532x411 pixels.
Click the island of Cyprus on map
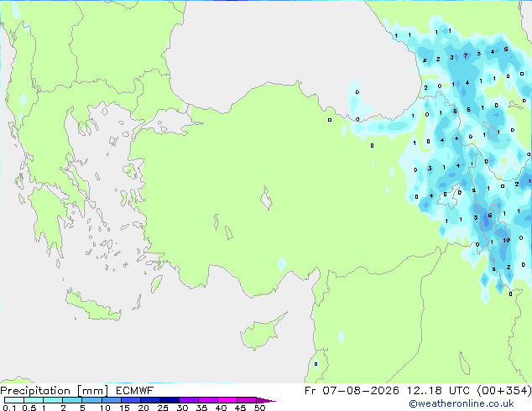click(x=261, y=333)
